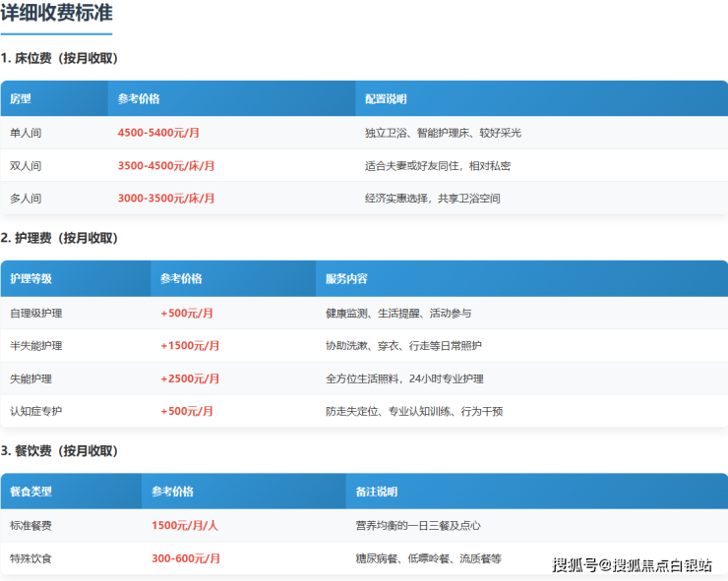Select the 床位费 section heading
728x581 pixels.
point(59,58)
